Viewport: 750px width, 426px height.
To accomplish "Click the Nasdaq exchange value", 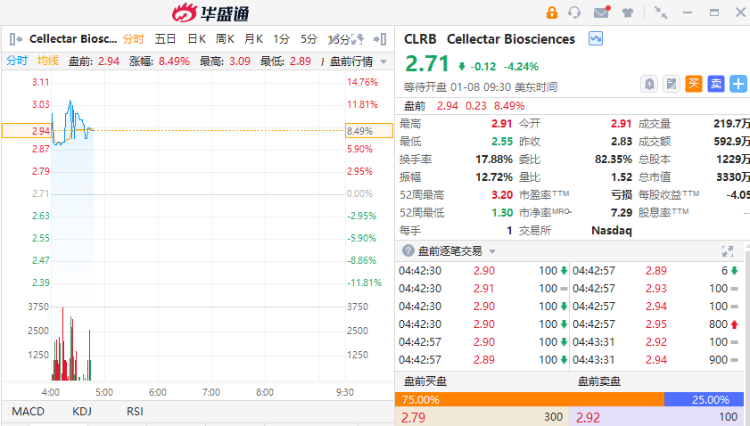I will click(x=611, y=230).
